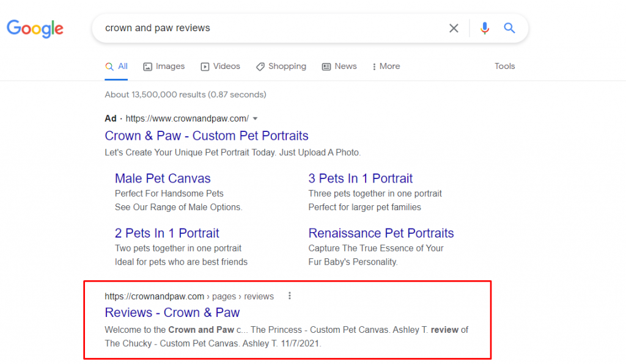This screenshot has height=364, width=626.
Task: Open three-dot menu beside crownandpaw.com reviews URL
Action: [289, 296]
